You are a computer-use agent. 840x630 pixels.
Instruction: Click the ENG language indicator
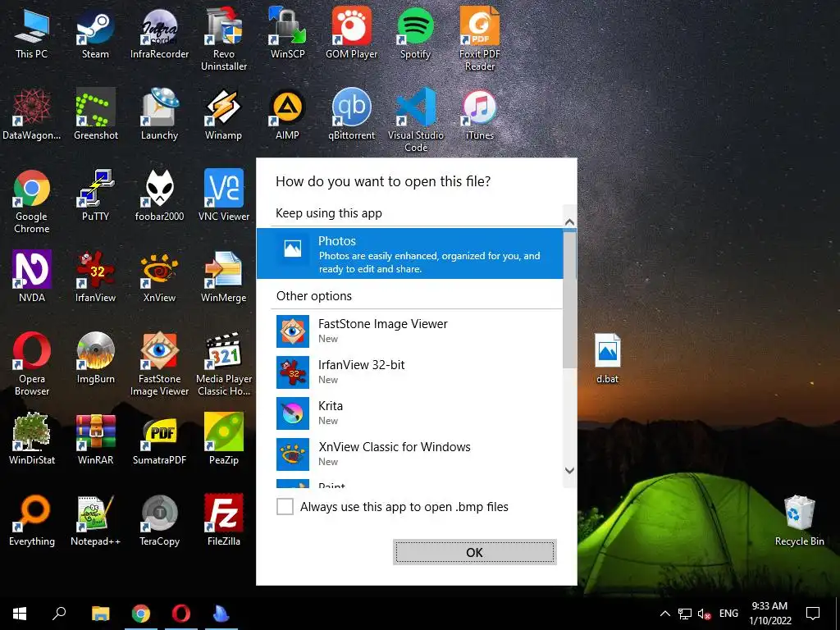(x=728, y=614)
